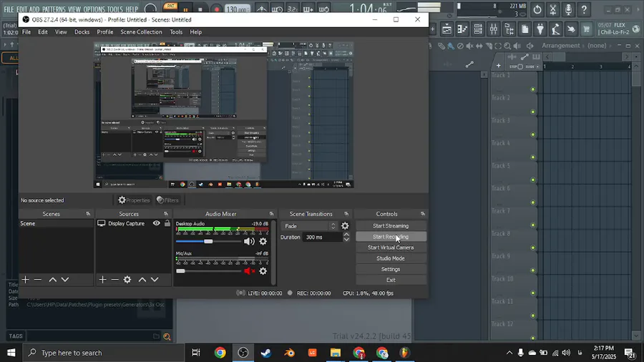
Task: Click the Exit button in Controls
Action: tap(391, 280)
